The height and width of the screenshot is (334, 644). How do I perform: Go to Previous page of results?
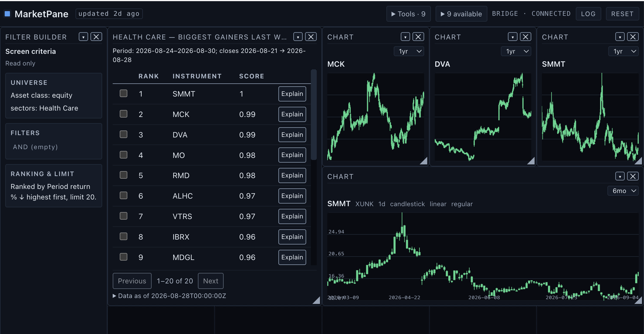tap(132, 281)
